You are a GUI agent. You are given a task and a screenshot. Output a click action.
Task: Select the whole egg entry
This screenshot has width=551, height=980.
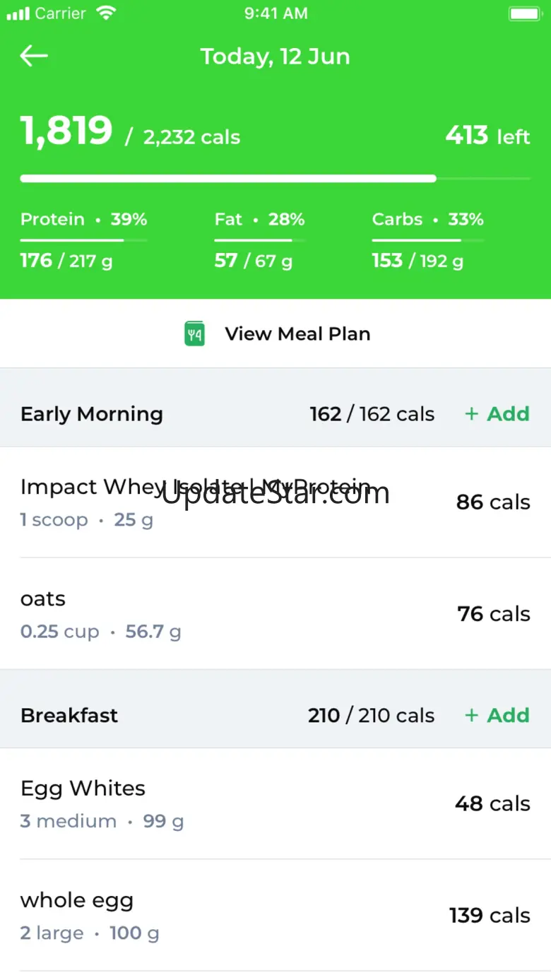coord(90,915)
